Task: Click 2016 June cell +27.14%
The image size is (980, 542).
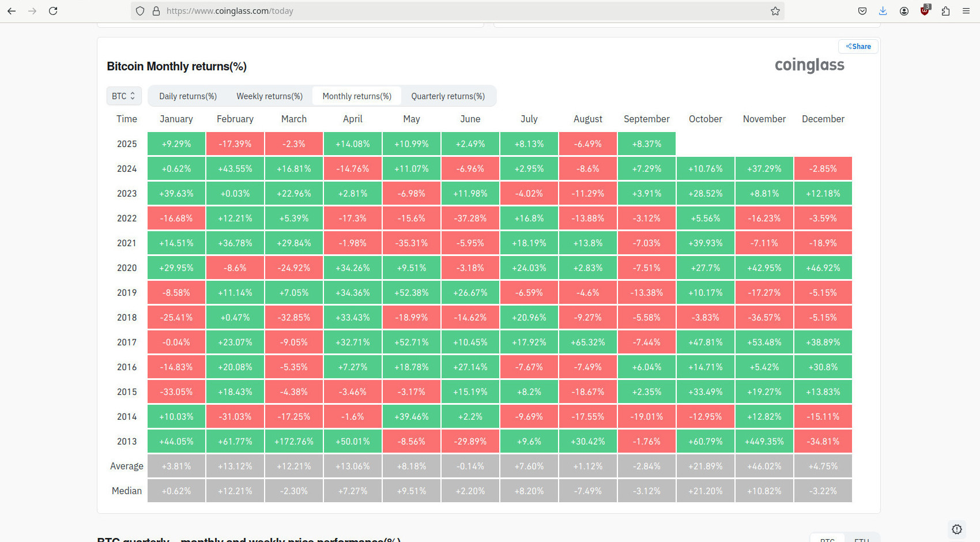Action: 470,367
